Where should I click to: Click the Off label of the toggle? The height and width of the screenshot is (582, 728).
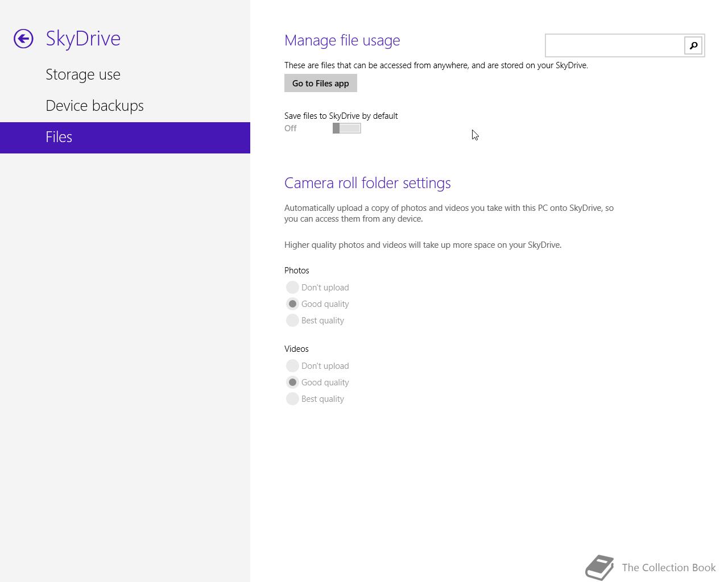291,128
